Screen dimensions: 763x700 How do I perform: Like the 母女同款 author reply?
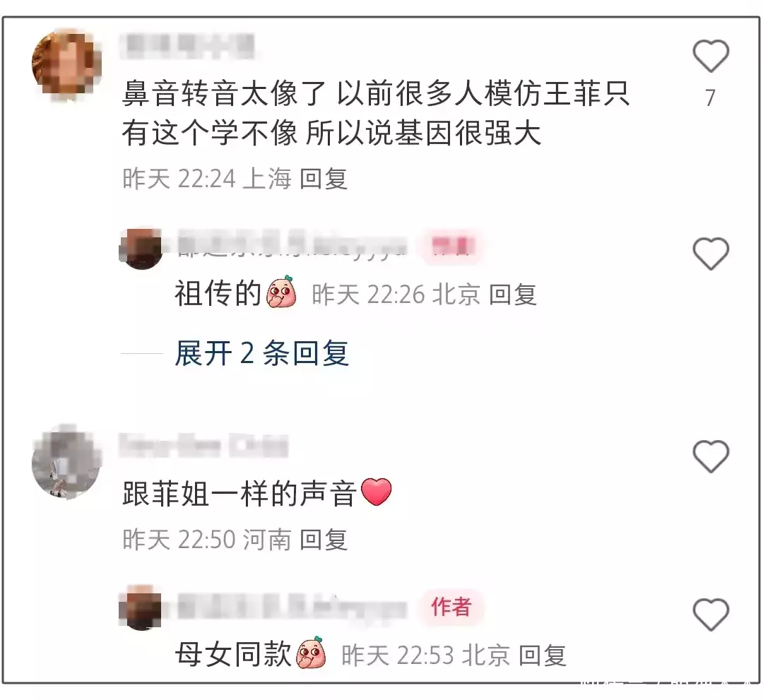click(x=711, y=615)
